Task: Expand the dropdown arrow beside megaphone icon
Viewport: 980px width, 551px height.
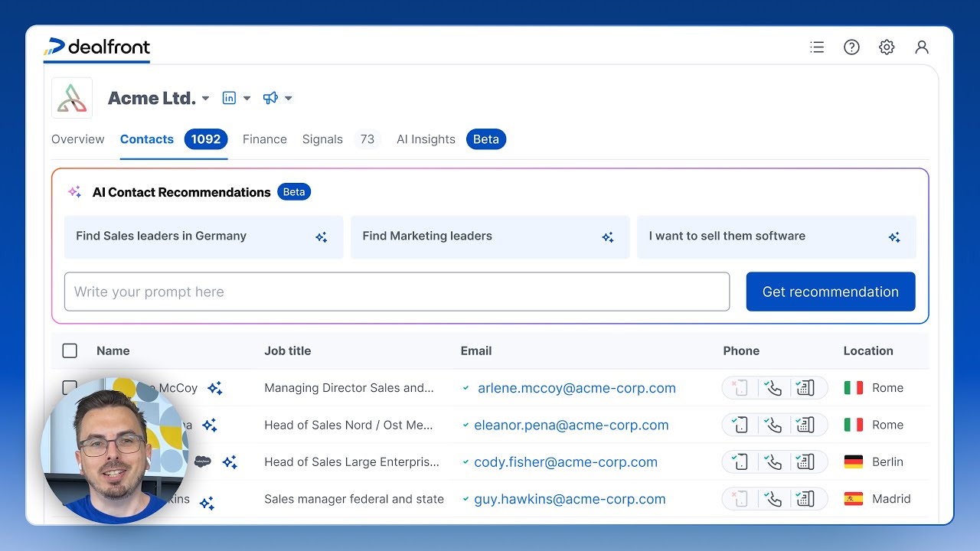Action: pyautogui.click(x=289, y=98)
